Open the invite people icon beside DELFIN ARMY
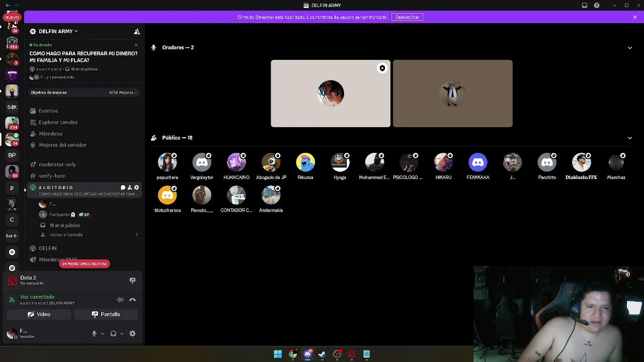 (137, 31)
